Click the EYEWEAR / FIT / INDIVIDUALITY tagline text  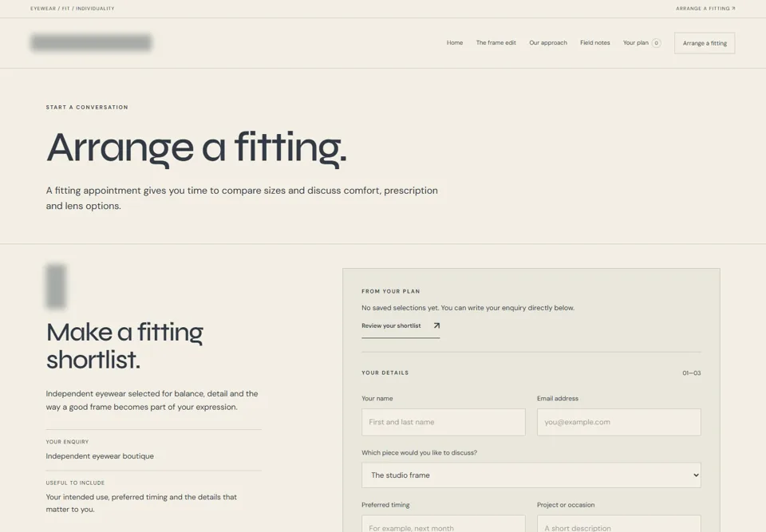(73, 8)
